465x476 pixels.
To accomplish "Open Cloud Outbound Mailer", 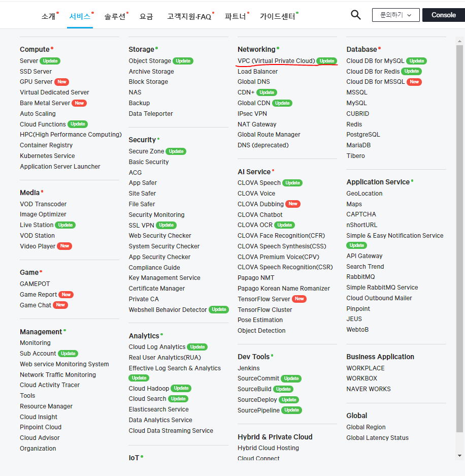I will (379, 298).
